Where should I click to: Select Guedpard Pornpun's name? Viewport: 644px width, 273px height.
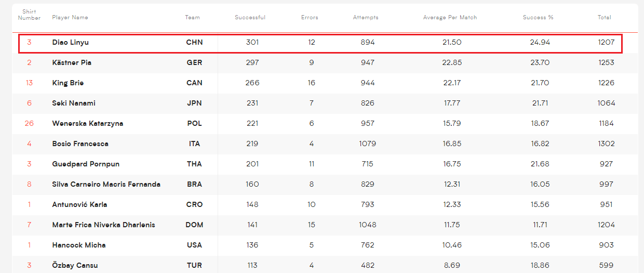[x=86, y=164]
